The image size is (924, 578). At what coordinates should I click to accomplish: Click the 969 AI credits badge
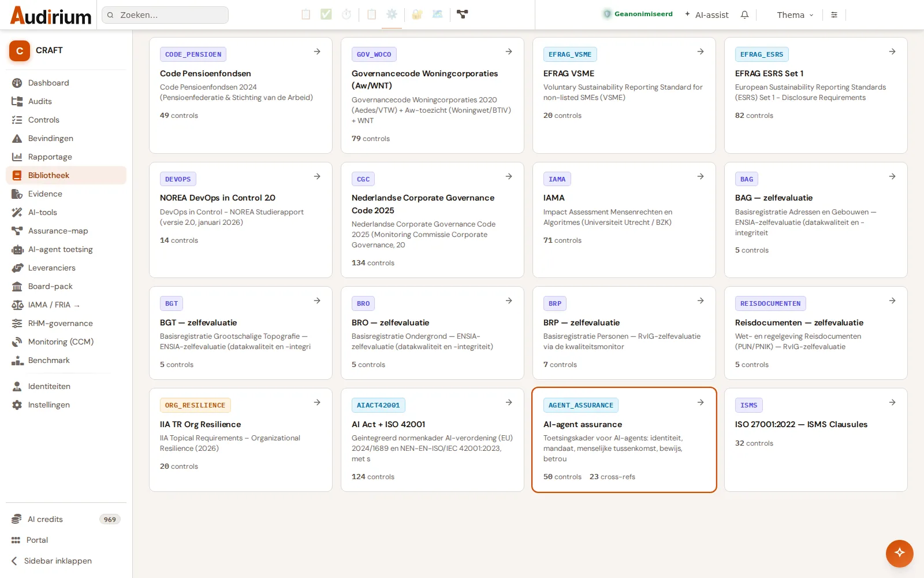point(110,519)
